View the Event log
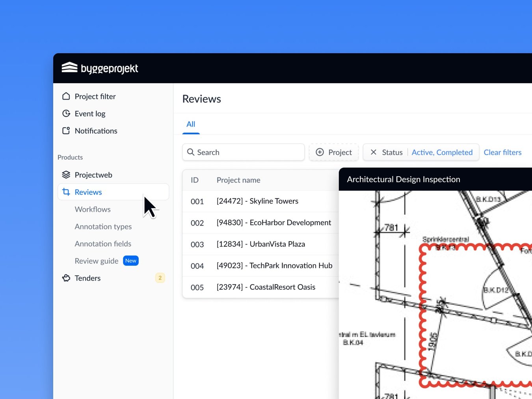This screenshot has height=399, width=532. pos(90,114)
